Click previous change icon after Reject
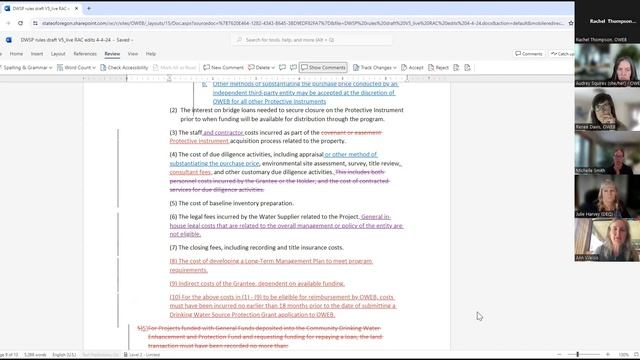This screenshot has width=640, height=360. (456, 67)
